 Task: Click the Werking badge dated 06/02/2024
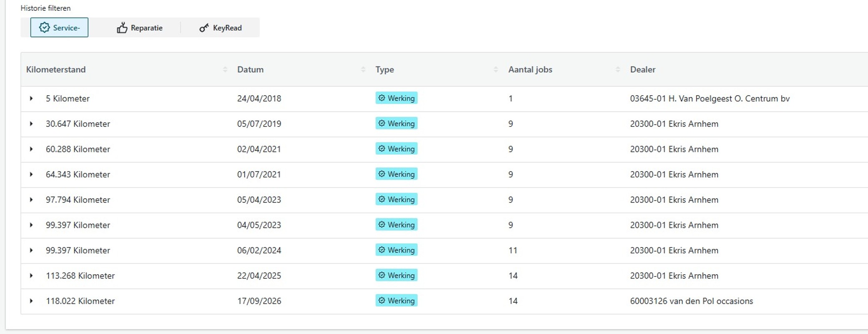pos(396,250)
